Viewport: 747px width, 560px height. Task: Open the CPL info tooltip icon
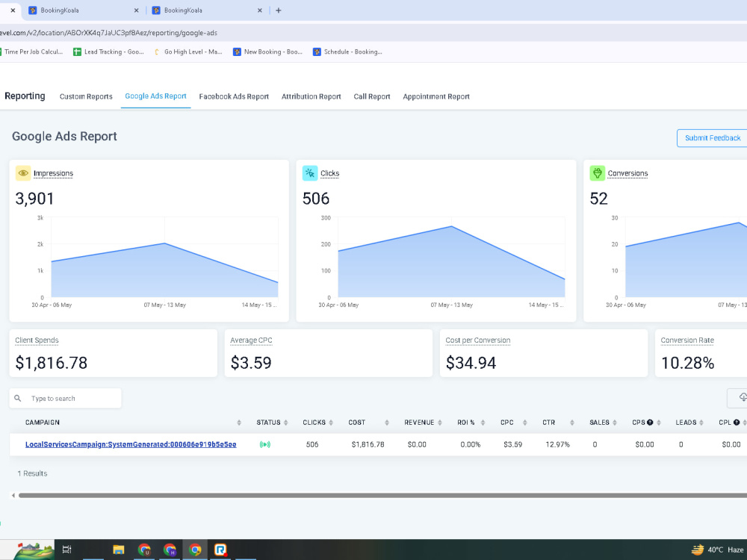pyautogui.click(x=737, y=423)
